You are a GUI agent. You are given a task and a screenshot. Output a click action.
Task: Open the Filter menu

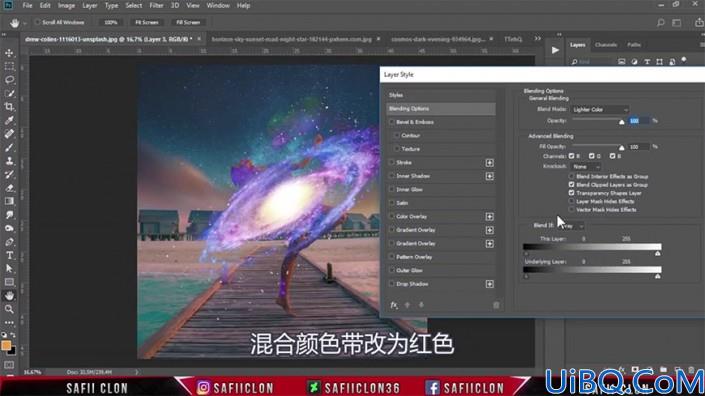tap(156, 6)
